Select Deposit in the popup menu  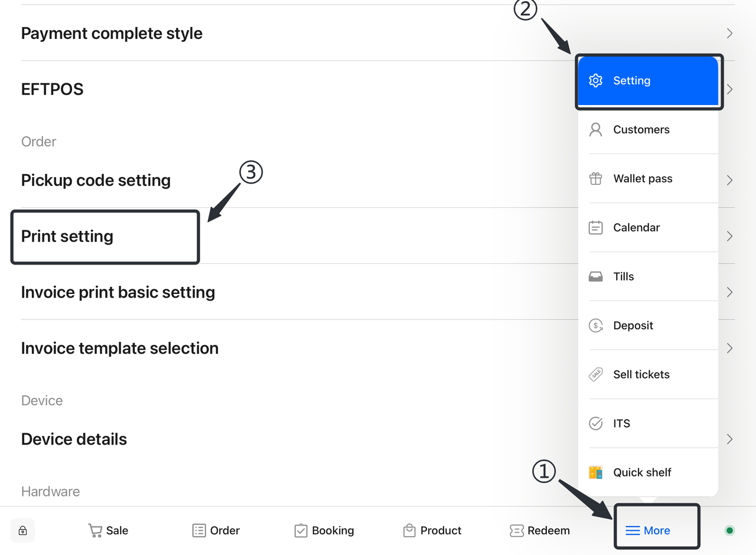[633, 325]
